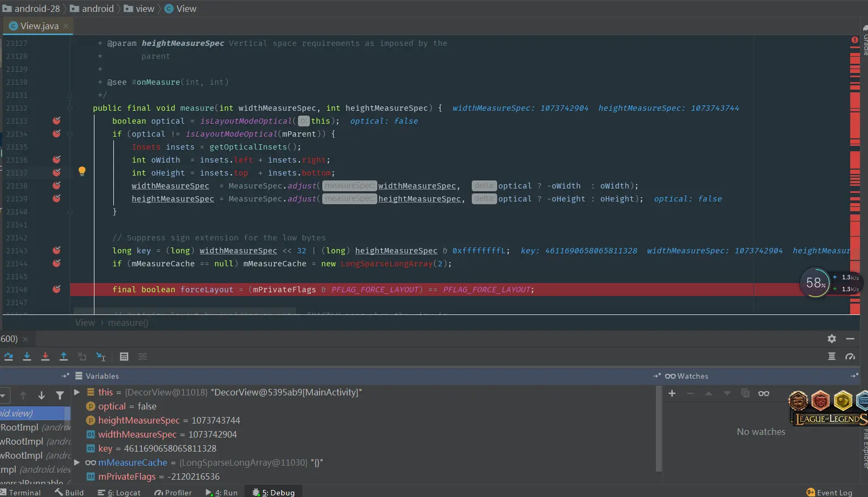Screen dimensions: 868x497
Task: Click the Duplicate Watch copy icon
Action: 745,393
